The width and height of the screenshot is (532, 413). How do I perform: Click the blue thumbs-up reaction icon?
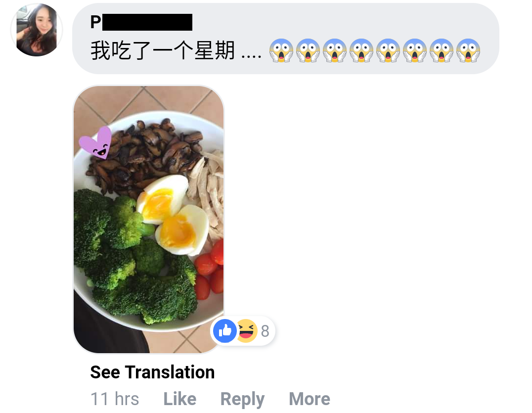[x=224, y=330]
